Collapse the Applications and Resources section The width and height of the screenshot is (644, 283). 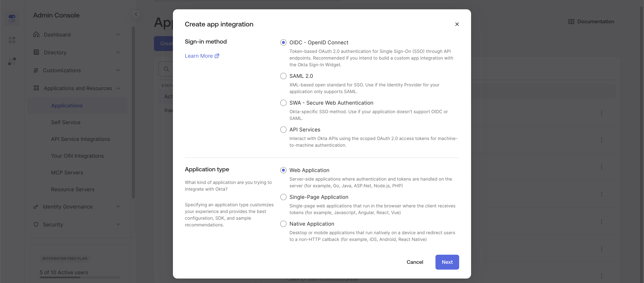point(118,88)
